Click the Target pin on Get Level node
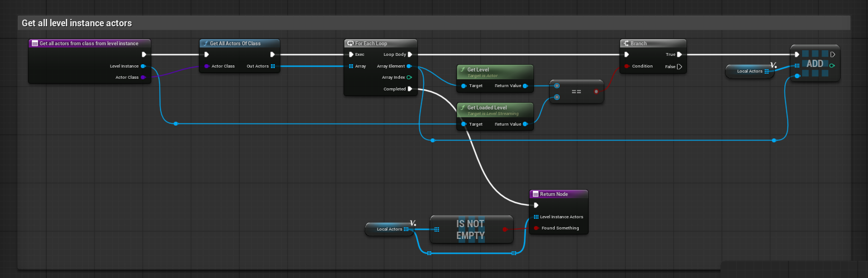 coord(464,86)
